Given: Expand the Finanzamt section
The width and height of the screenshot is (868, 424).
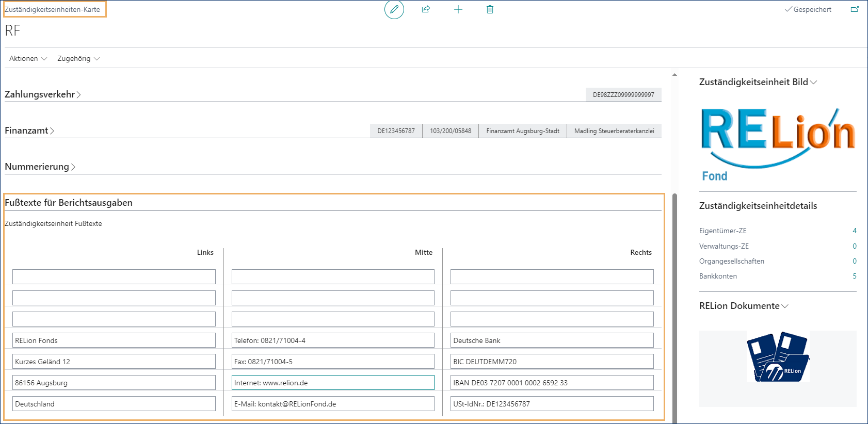Looking at the screenshot, I should [29, 131].
